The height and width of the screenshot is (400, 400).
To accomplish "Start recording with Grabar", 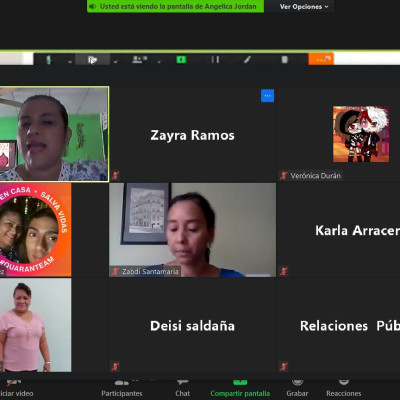I will click(297, 389).
